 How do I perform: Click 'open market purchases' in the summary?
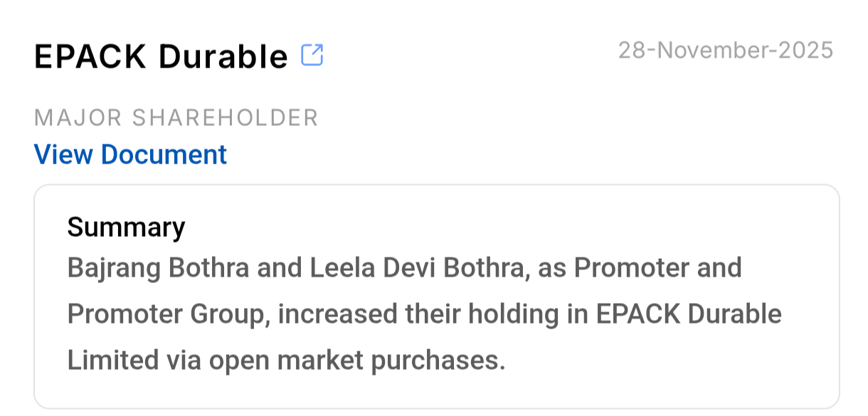pos(356,360)
